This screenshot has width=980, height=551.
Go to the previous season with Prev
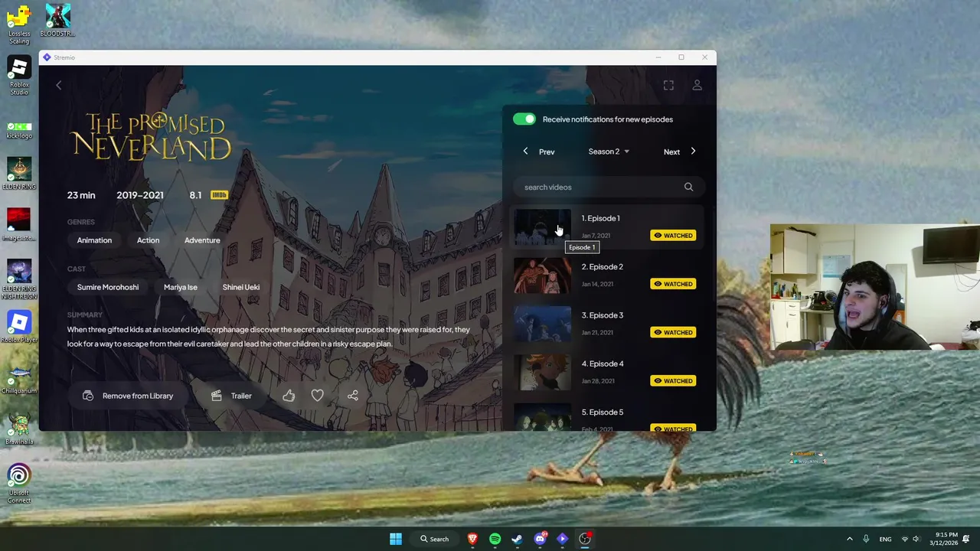point(539,152)
